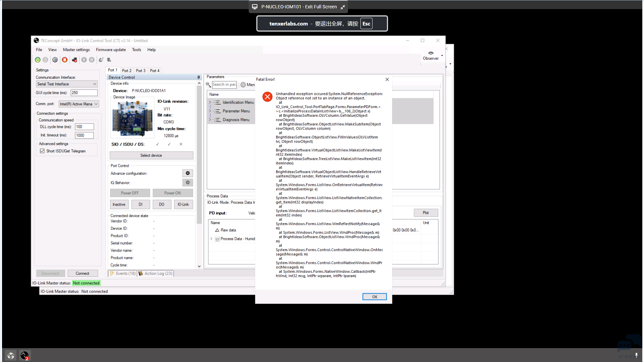Switch to Port 3 tab
The image size is (644, 362).
pos(140,71)
